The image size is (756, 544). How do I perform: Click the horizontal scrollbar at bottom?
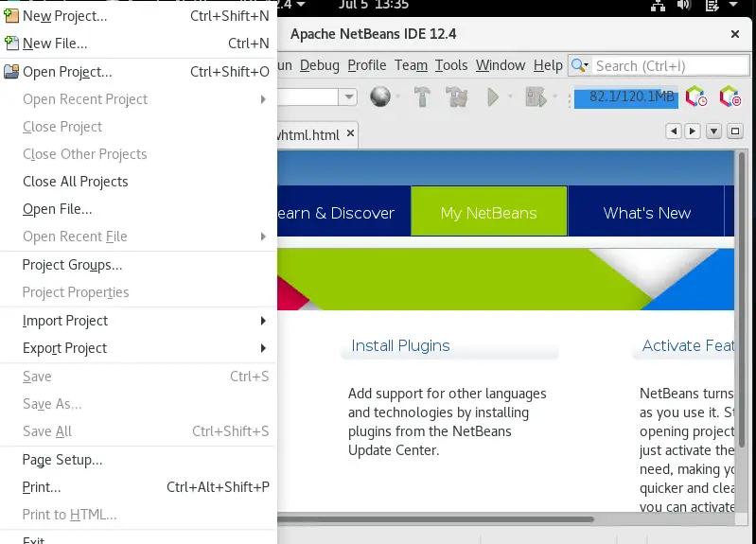(x=435, y=519)
